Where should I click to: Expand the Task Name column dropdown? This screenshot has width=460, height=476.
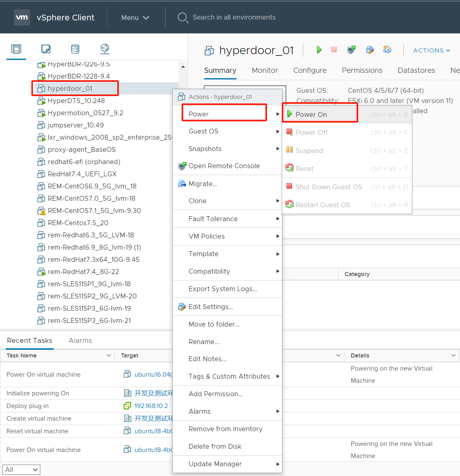pyautogui.click(x=108, y=355)
